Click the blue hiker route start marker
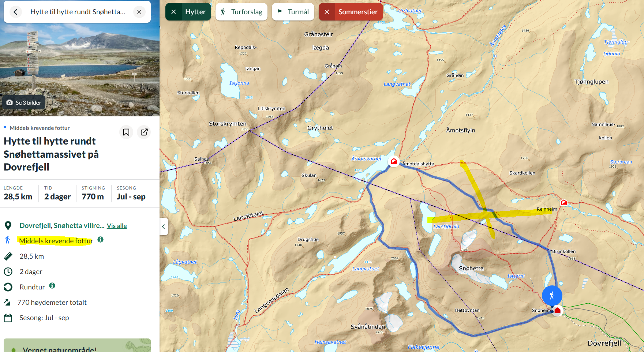Viewport: 644px width, 352px height. [x=552, y=295]
